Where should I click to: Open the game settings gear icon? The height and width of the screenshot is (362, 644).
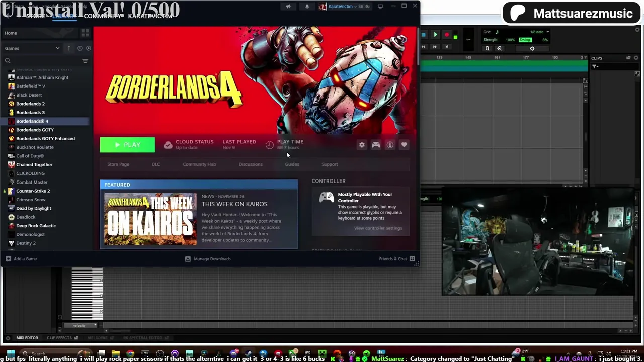click(362, 145)
